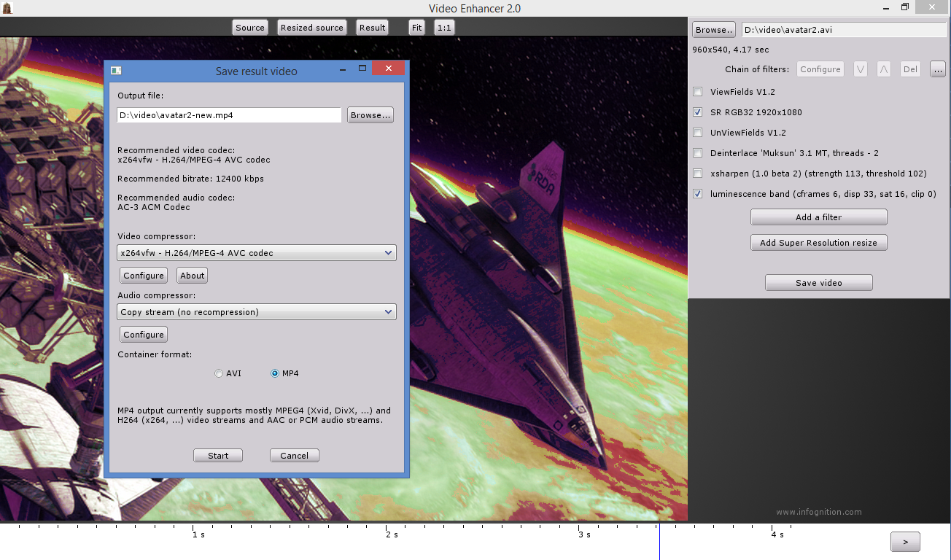Open the ellipsis options next to Del
The width and height of the screenshot is (951, 560).
[938, 69]
